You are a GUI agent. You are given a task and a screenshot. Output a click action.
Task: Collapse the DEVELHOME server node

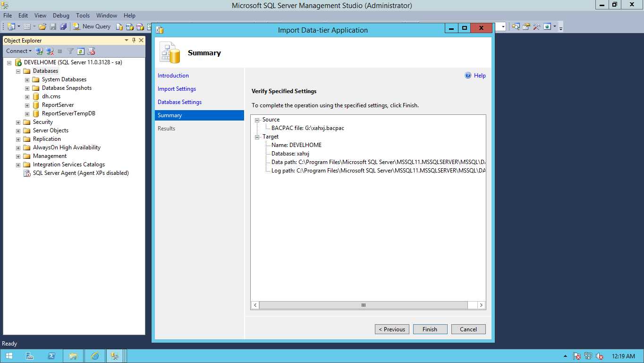point(9,62)
